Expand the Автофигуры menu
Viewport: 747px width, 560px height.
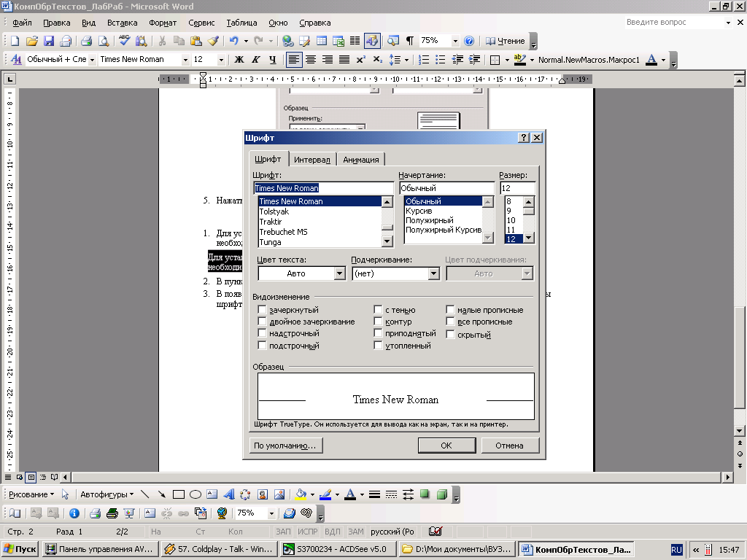point(107,495)
